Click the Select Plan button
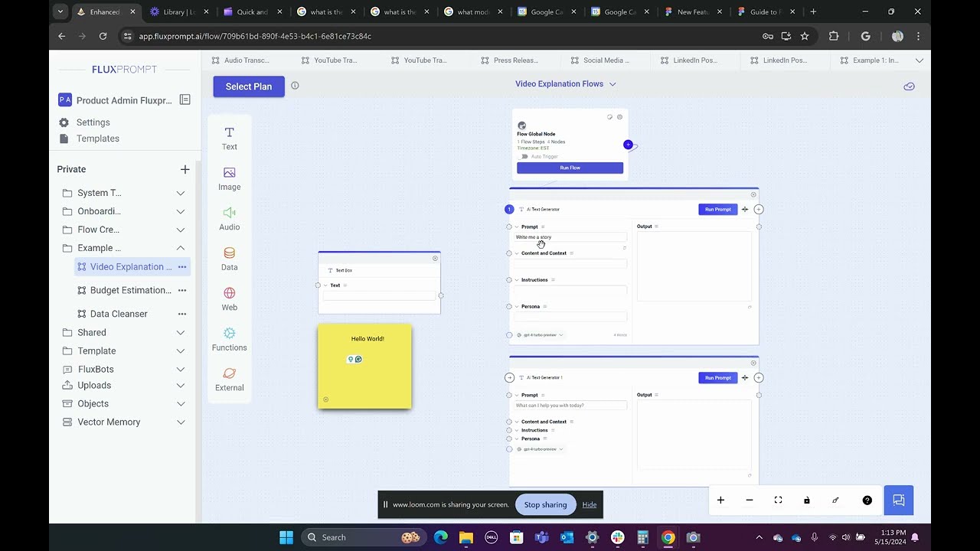Viewport: 980px width, 551px height. click(249, 86)
